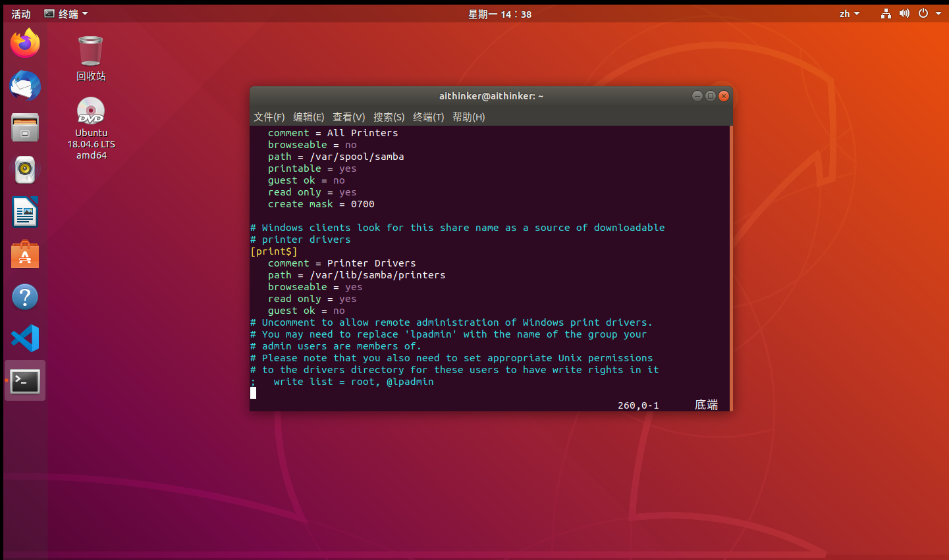Launch Visual Studio Code from dock
Screen dimensions: 949x560
[25, 339]
